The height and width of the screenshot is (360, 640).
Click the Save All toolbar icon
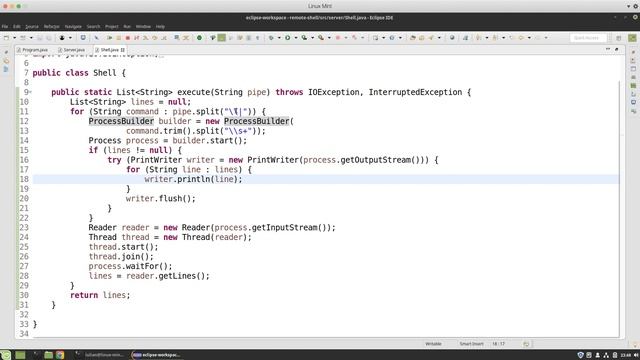click(48, 38)
